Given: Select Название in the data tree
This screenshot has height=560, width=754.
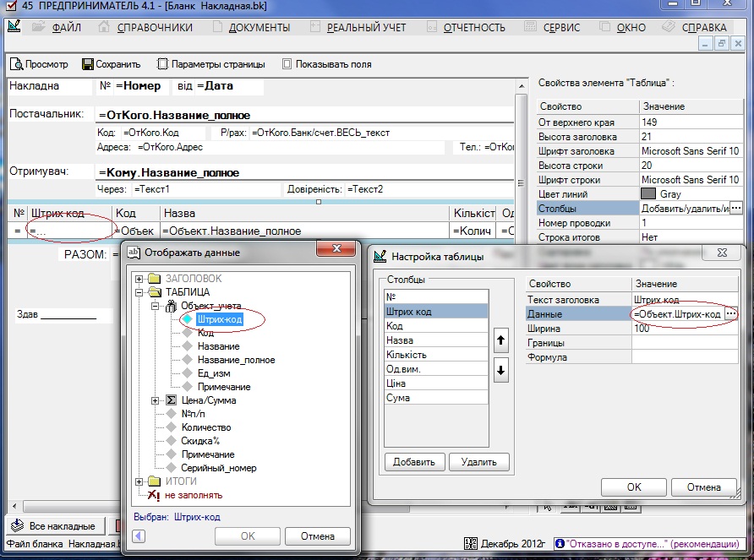Looking at the screenshot, I should pyautogui.click(x=218, y=346).
